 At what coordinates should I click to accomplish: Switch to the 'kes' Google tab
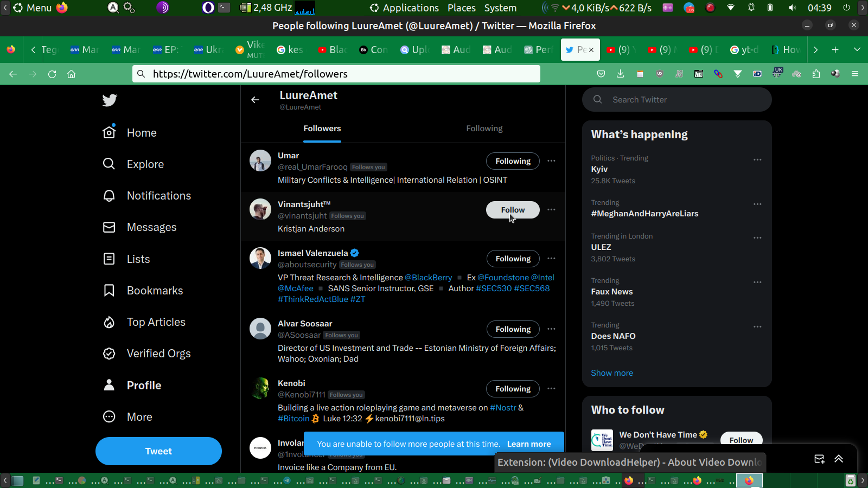coord(290,50)
